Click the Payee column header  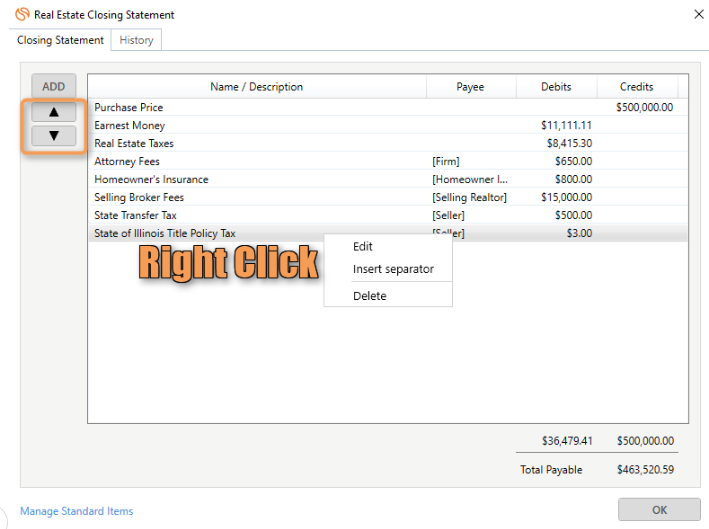point(470,87)
